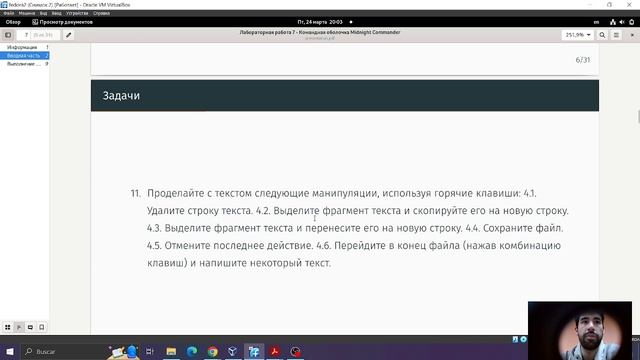Click the page number input field

coord(38,35)
